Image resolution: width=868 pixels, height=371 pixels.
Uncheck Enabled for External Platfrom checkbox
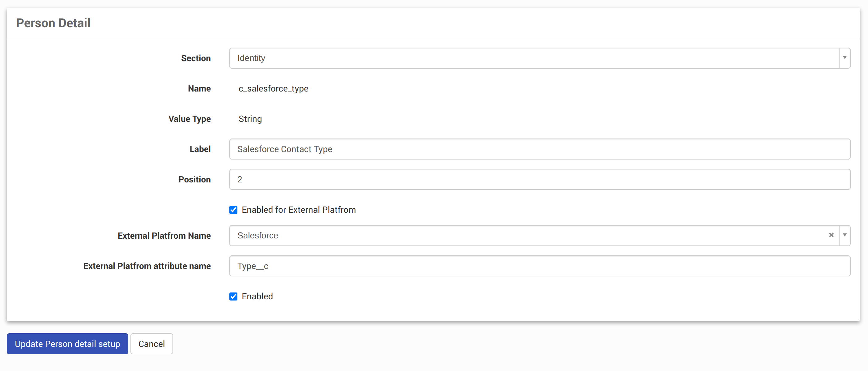pyautogui.click(x=233, y=210)
